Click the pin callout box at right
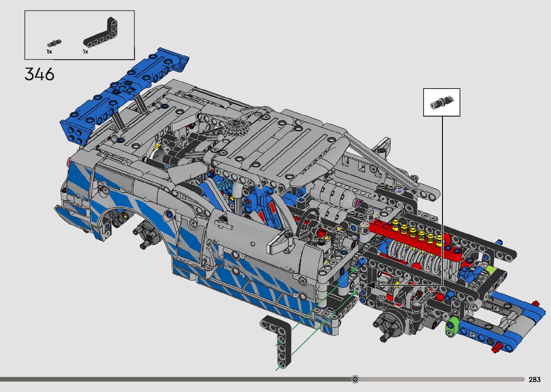This screenshot has height=392, width=551. pyautogui.click(x=442, y=102)
